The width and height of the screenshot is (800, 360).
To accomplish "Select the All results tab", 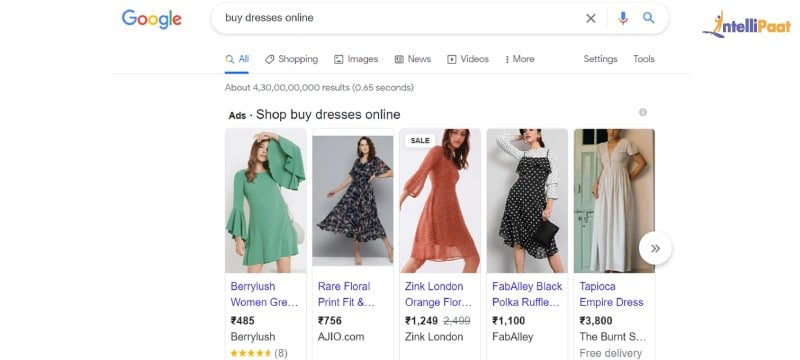I will coord(237,59).
